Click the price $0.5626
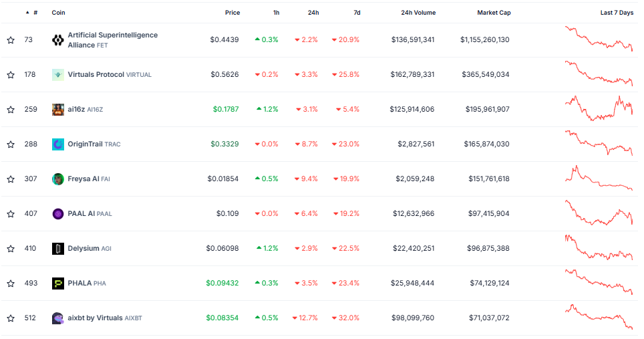This screenshot has height=339, width=644. 224,75
